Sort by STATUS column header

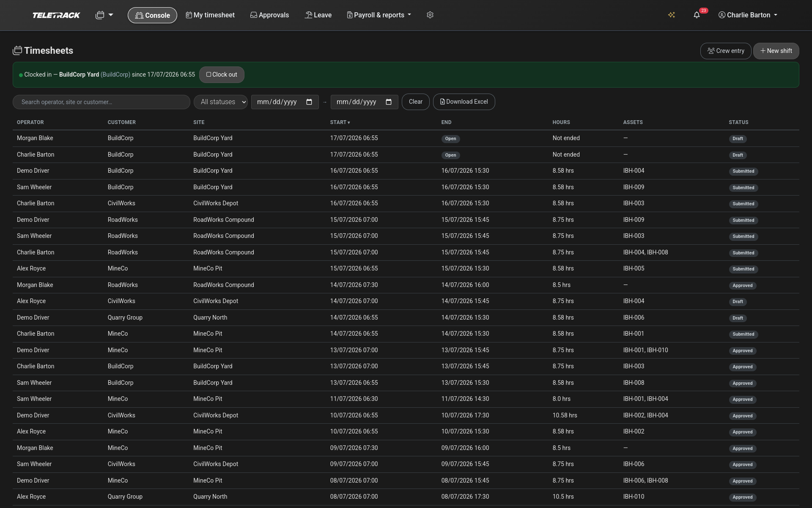tap(738, 122)
